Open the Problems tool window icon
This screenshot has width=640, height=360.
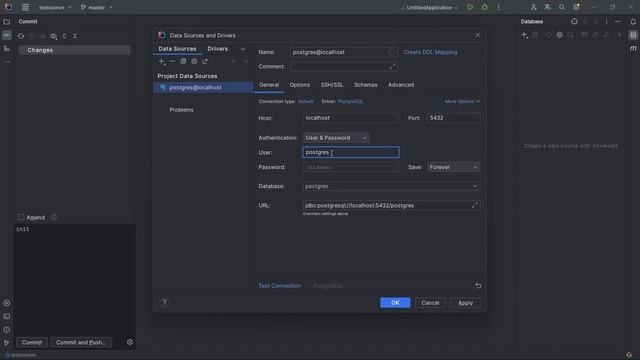[7, 329]
